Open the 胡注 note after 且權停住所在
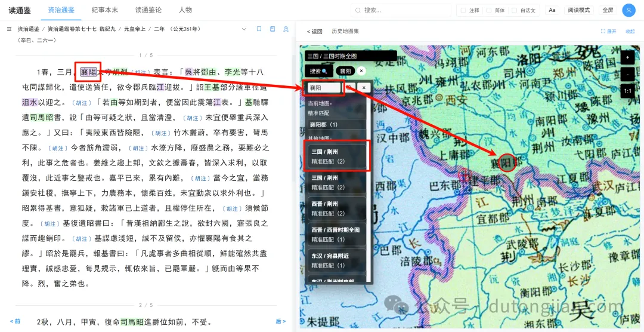This screenshot has width=644, height=332. tap(233, 209)
